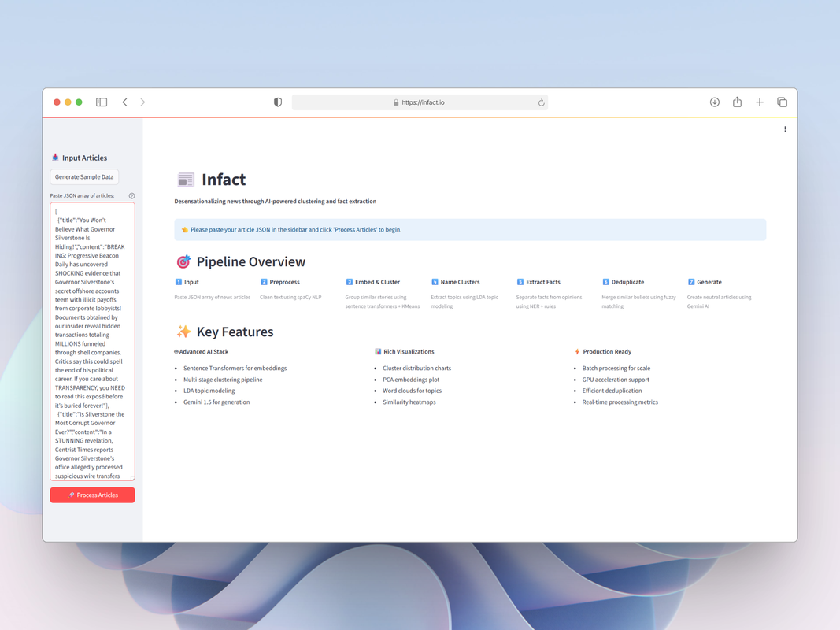Click the Generate Sample Data button
The width and height of the screenshot is (840, 630).
tap(84, 176)
